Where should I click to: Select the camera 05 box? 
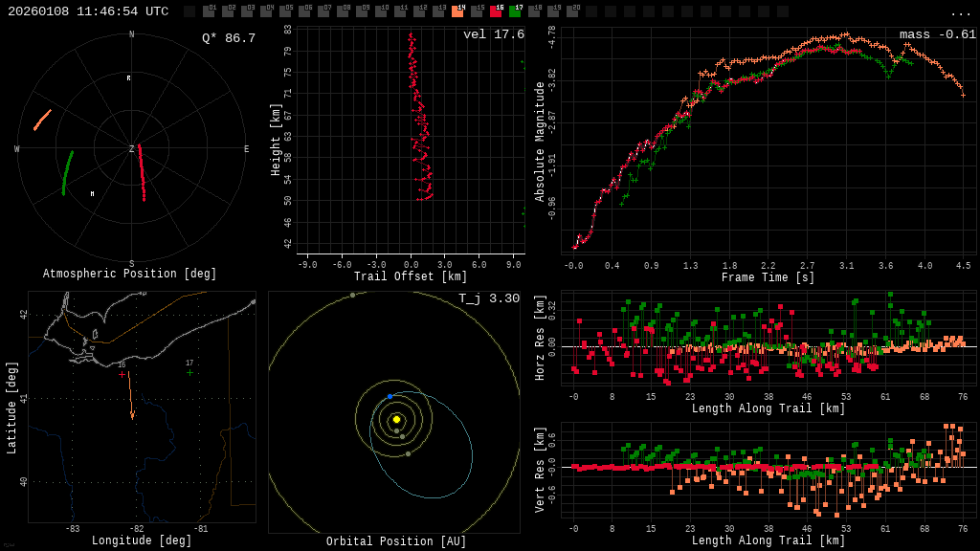285,11
